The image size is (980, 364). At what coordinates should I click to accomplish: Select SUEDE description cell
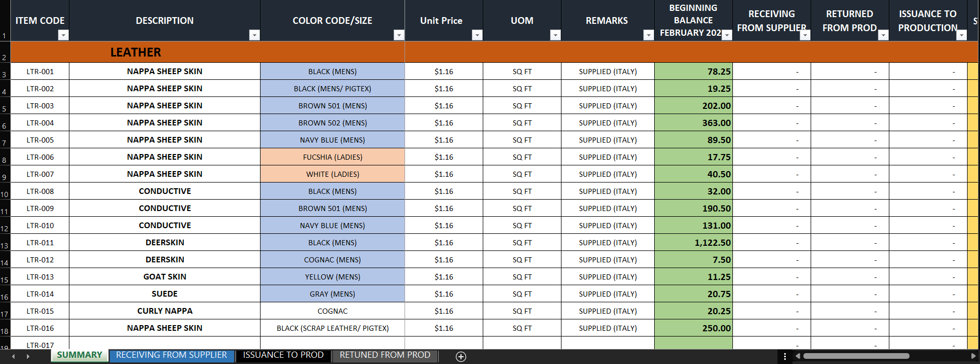(165, 294)
